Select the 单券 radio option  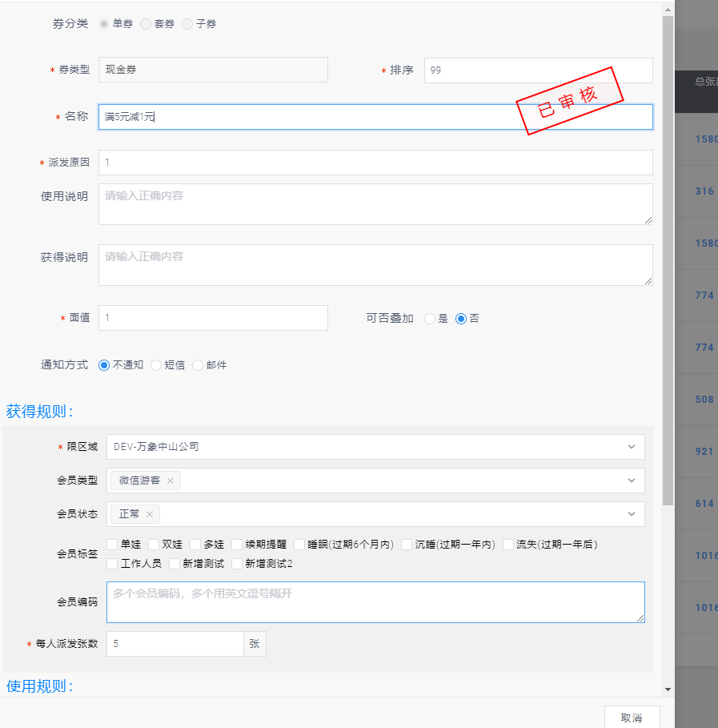click(104, 24)
